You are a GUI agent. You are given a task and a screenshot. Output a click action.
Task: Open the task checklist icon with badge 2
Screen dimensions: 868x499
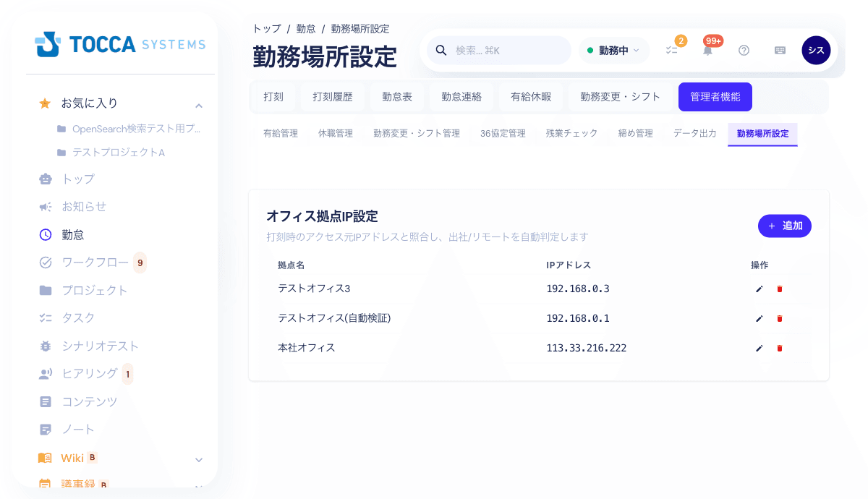672,50
